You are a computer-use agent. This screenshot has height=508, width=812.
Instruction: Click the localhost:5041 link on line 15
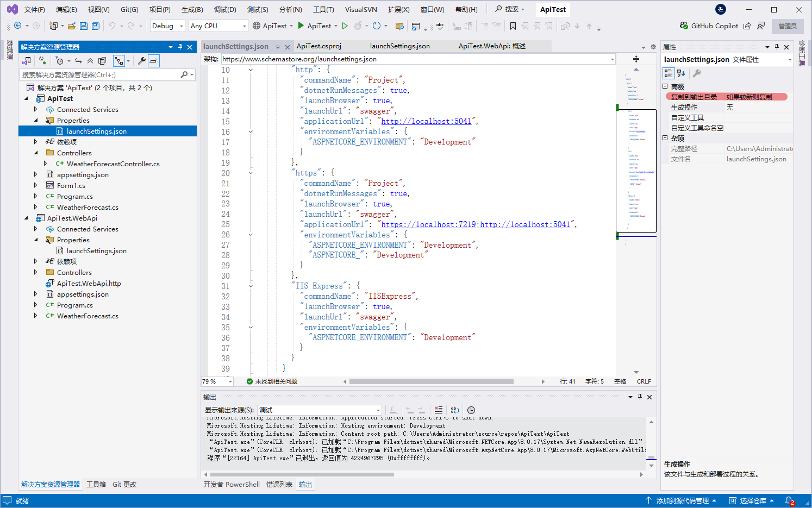coord(426,122)
